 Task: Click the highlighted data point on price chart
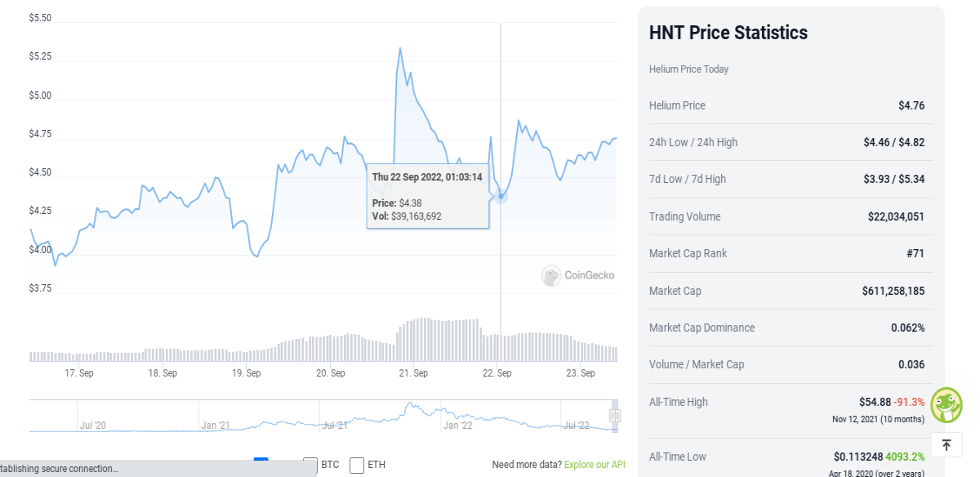point(501,196)
